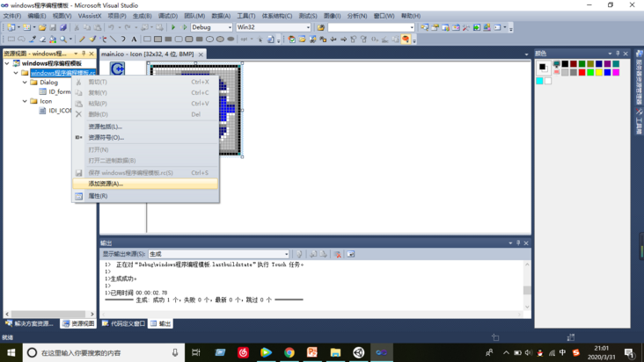Select the outlined Rounded Rectangle tool
Image resolution: width=644 pixels, height=362 pixels.
[x=179, y=40]
